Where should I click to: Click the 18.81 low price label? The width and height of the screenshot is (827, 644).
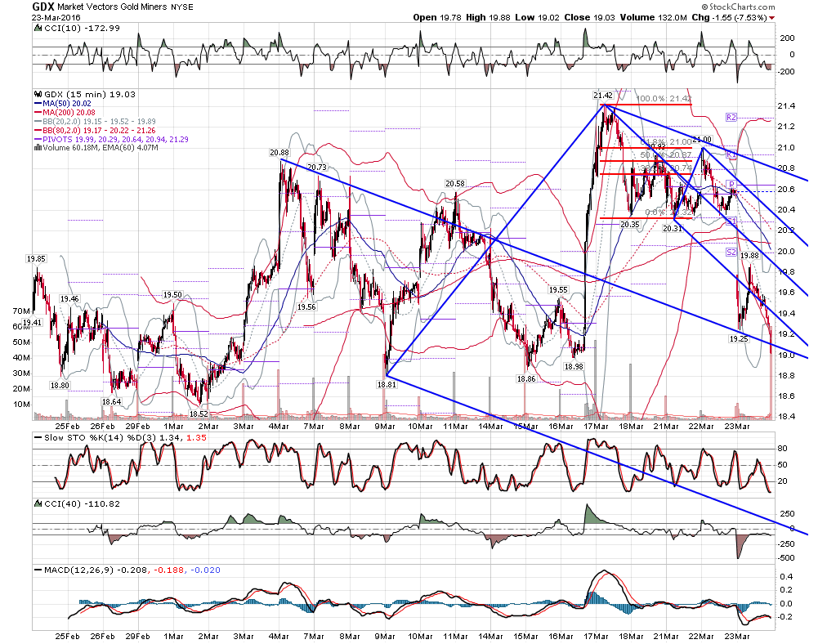pos(387,385)
